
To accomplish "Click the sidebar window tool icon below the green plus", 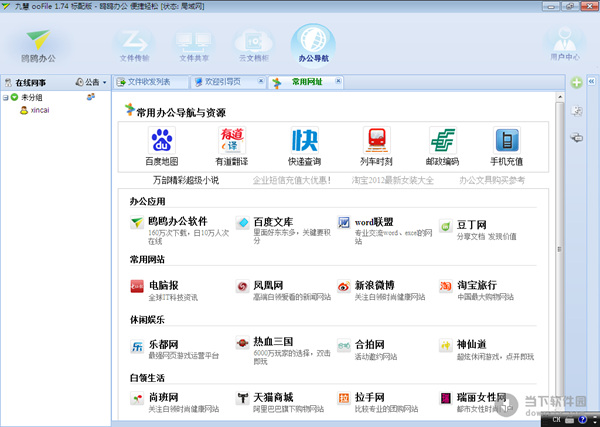I will point(577,111).
